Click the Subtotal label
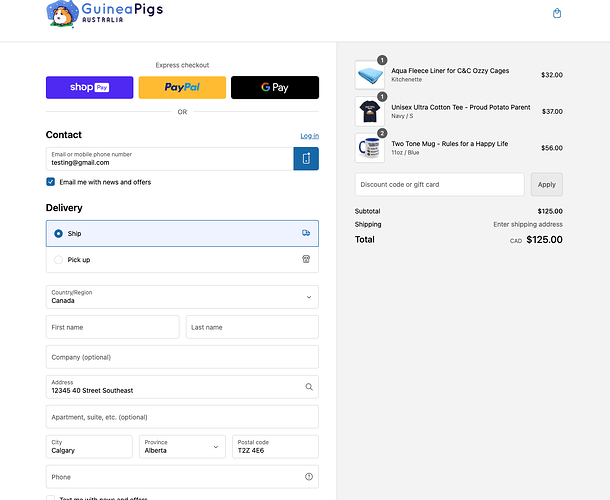Image resolution: width=610 pixels, height=500 pixels. pos(367,211)
